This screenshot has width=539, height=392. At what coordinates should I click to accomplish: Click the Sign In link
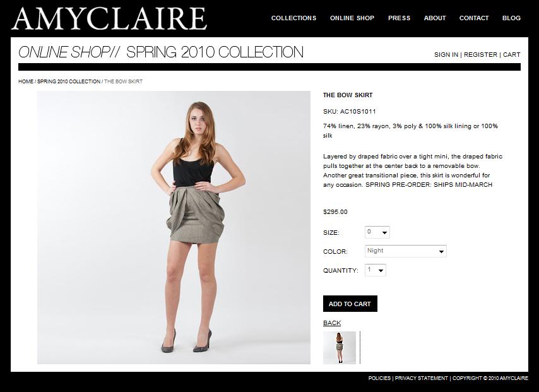click(x=446, y=55)
